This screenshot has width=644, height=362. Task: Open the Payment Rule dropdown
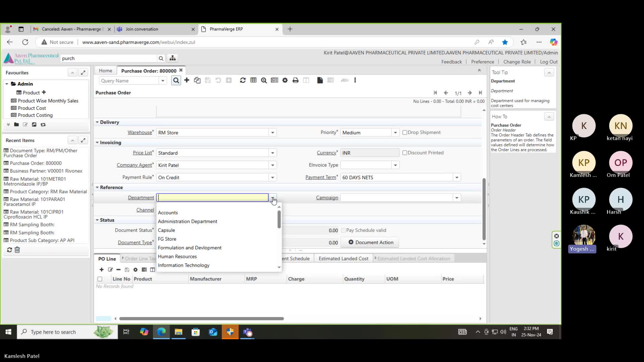pyautogui.click(x=273, y=177)
